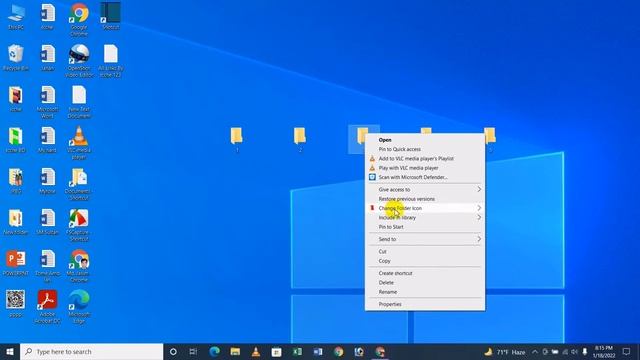Image resolution: width=640 pixels, height=360 pixels.
Task: Open File Explorer from the taskbar
Action: [235, 351]
